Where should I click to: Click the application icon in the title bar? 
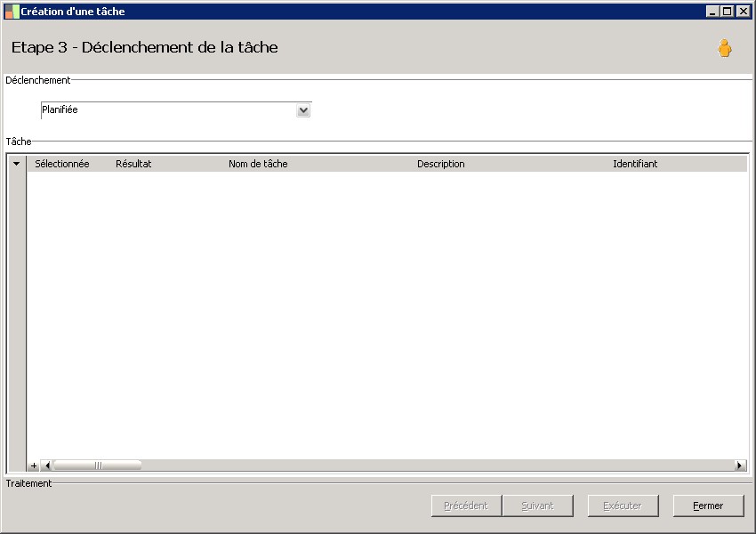[x=12, y=11]
